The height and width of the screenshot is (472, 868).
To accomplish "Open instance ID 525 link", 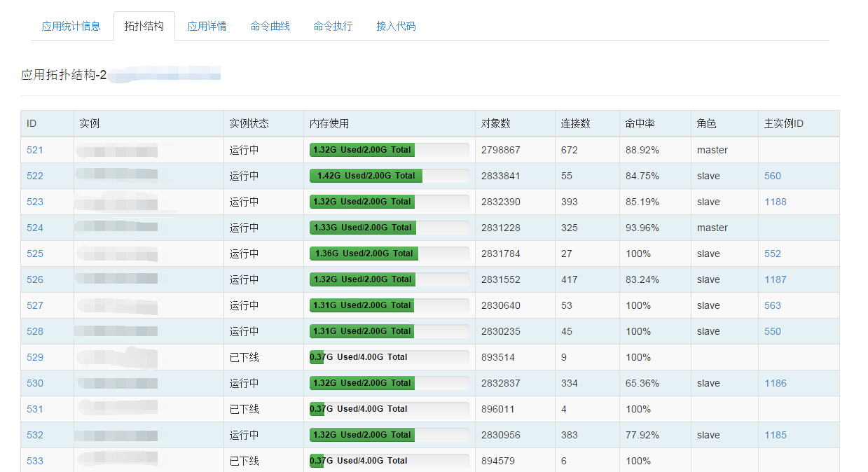I will 35,254.
